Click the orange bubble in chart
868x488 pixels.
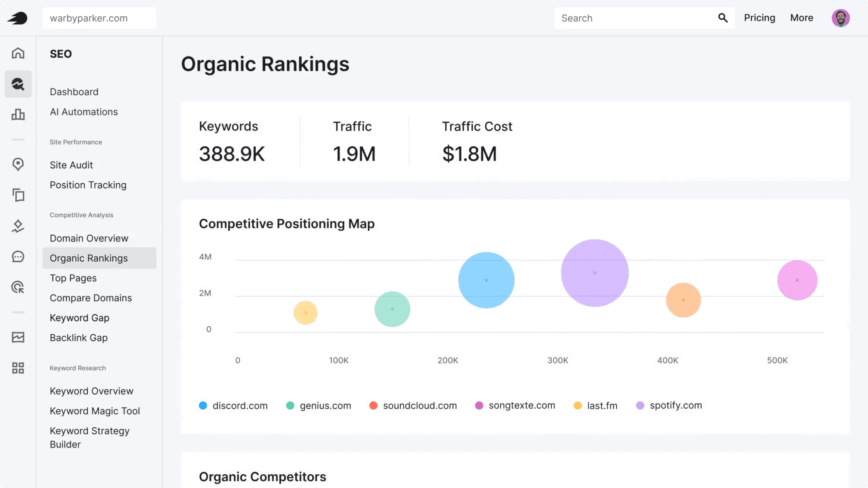(683, 300)
